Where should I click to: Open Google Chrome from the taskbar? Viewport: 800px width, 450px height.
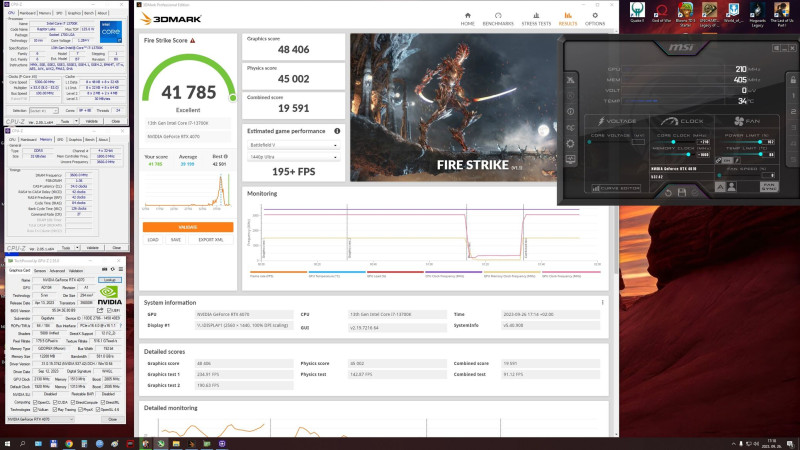point(69,444)
